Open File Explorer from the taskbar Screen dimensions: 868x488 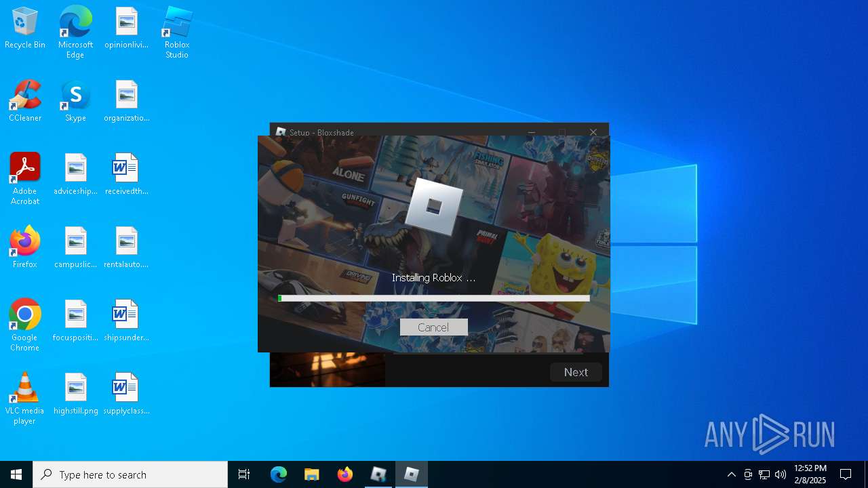(311, 474)
